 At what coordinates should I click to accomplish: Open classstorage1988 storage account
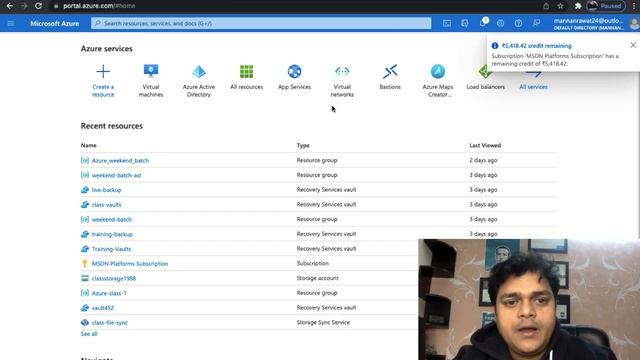pos(113,278)
